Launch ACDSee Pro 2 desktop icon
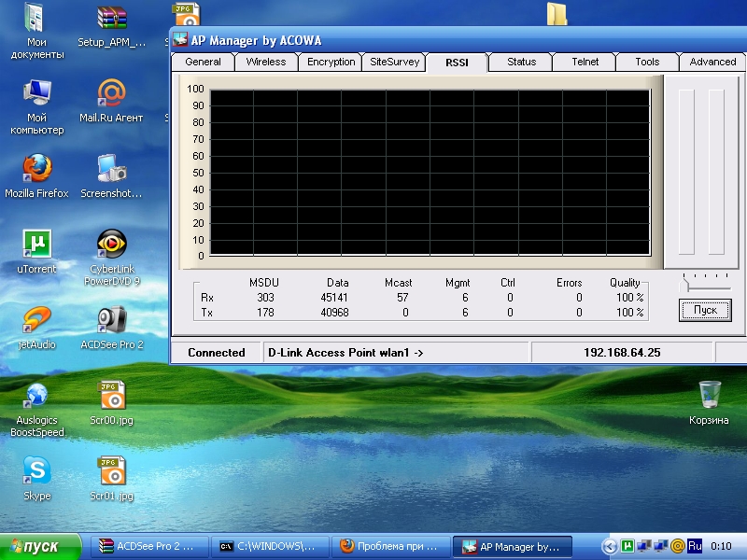 [112, 321]
